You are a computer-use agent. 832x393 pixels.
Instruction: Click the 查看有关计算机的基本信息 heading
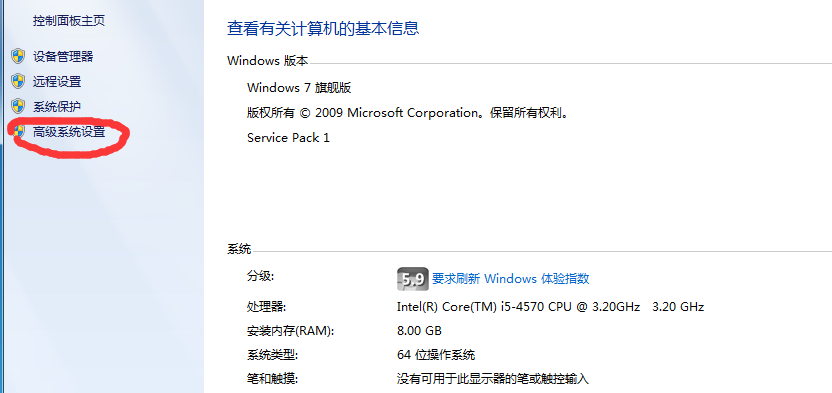(323, 28)
